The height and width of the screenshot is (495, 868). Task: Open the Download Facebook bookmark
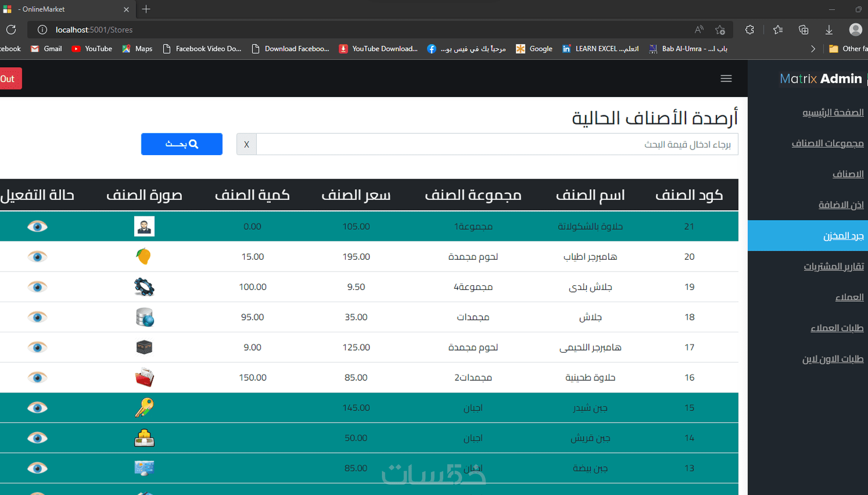(x=291, y=48)
